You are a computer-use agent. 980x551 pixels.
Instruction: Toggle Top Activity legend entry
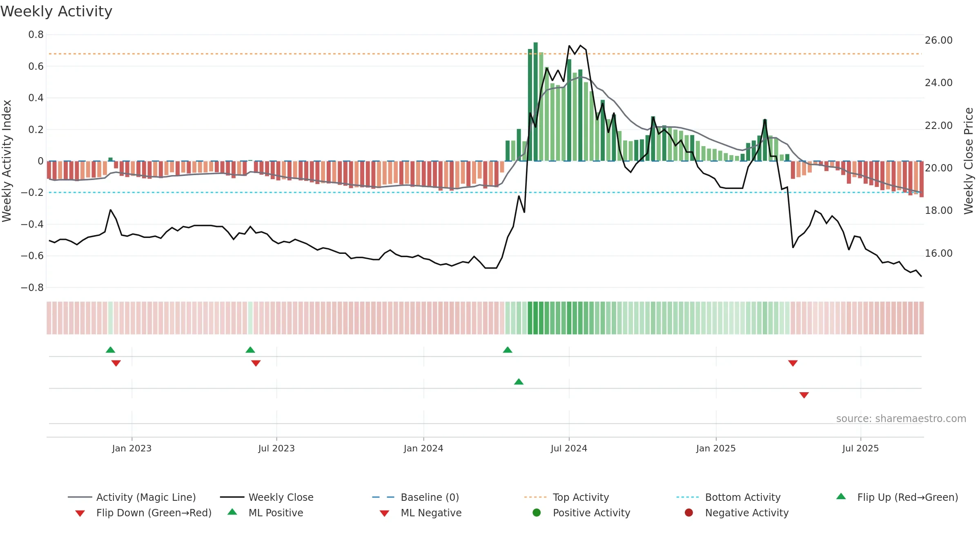point(566,497)
